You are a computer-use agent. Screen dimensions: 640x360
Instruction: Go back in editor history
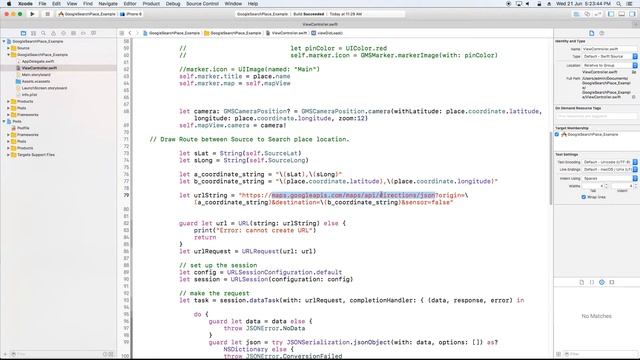130,33
